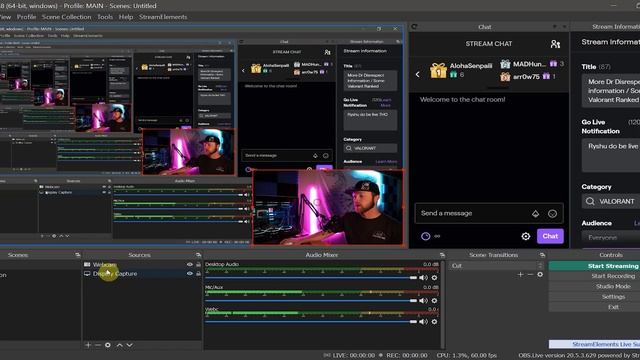Undock the Audio Mixer panel via header icon
640x360 pixels.
point(442,255)
